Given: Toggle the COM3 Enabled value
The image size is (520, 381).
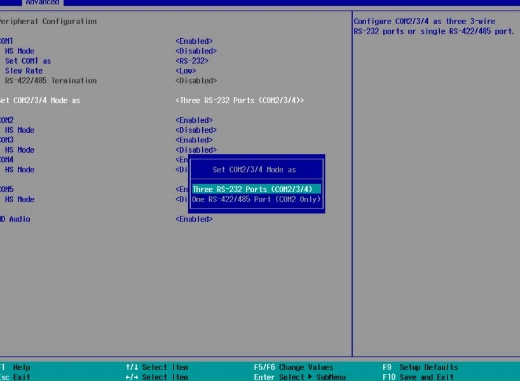Looking at the screenshot, I should (194, 140).
